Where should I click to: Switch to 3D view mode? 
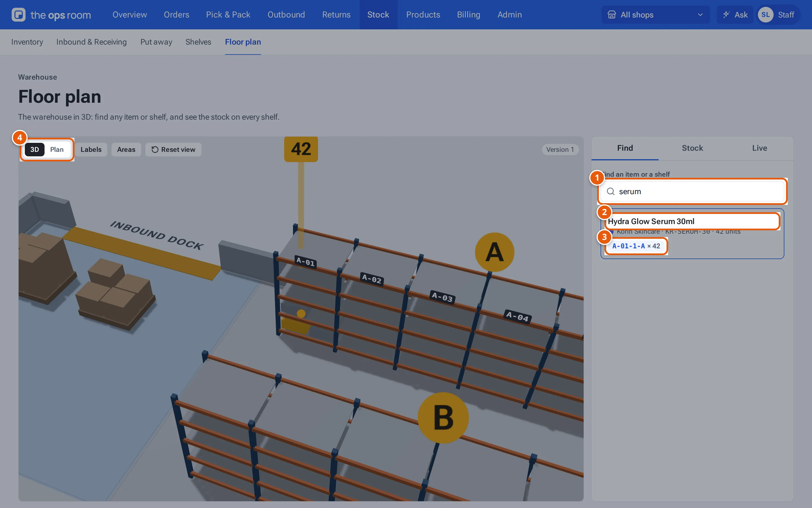pyautogui.click(x=35, y=150)
